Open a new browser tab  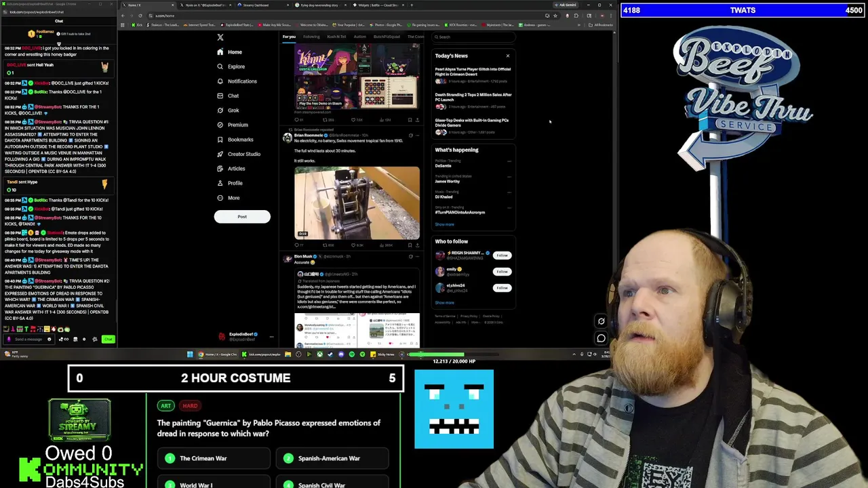[x=412, y=5]
